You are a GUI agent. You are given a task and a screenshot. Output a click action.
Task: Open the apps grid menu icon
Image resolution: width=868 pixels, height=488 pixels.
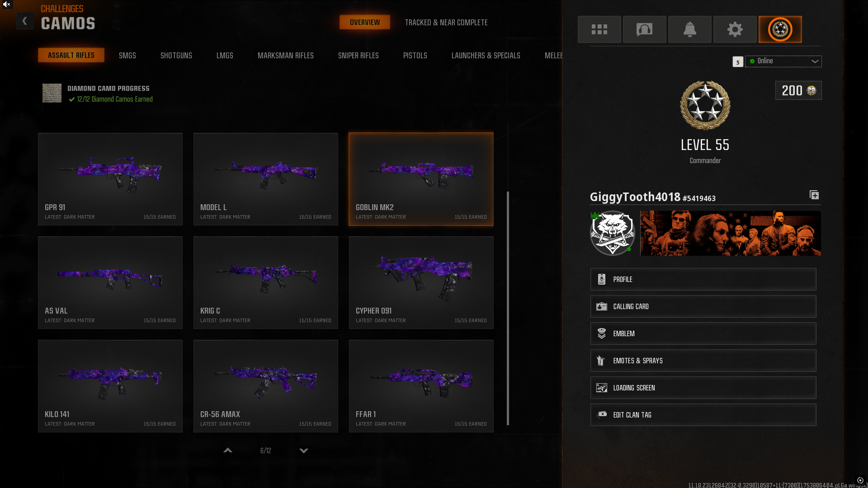(x=599, y=29)
